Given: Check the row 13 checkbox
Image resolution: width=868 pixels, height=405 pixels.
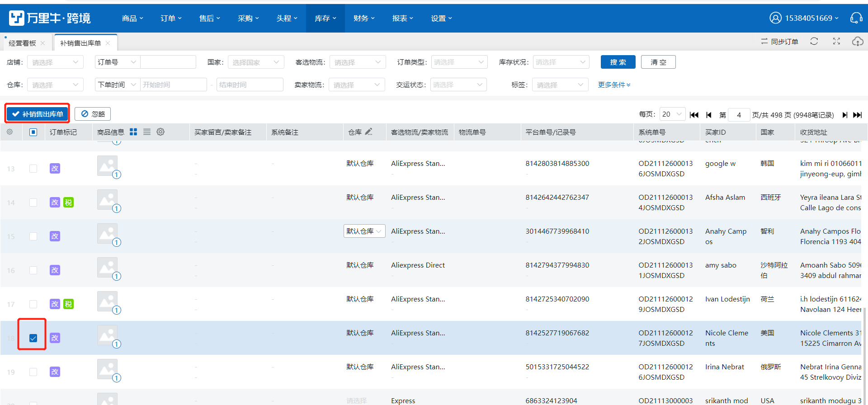Looking at the screenshot, I should click(33, 168).
